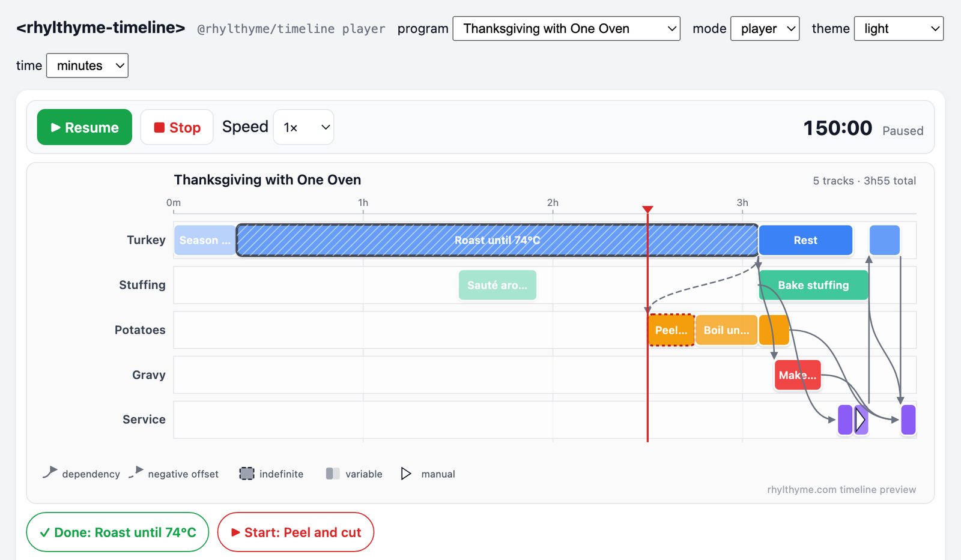Click the Gravy track label
The width and height of the screenshot is (961, 560).
click(149, 375)
